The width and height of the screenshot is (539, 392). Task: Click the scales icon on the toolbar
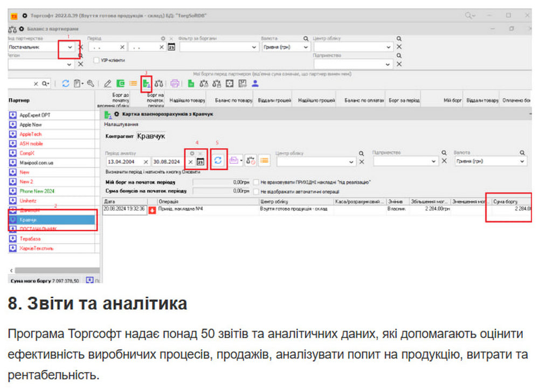158,82
